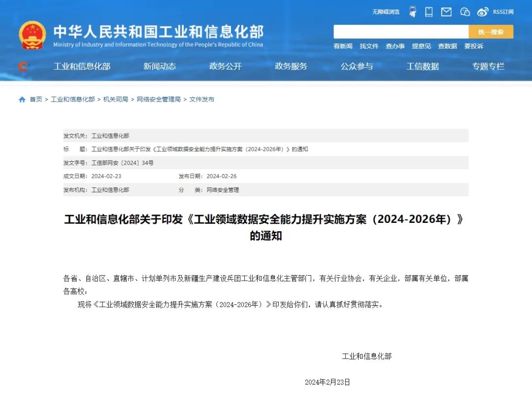
Task: Click the 工业和信息化部 signature line
Action: [x=367, y=357]
